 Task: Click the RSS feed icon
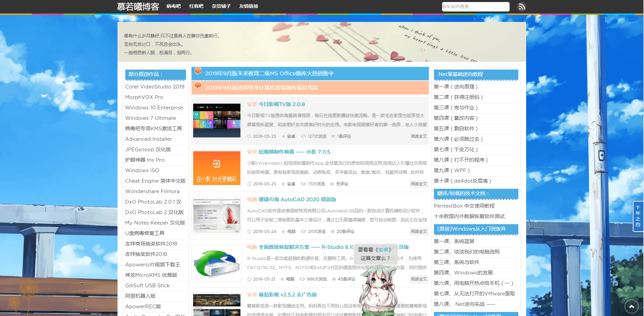pos(521,7)
